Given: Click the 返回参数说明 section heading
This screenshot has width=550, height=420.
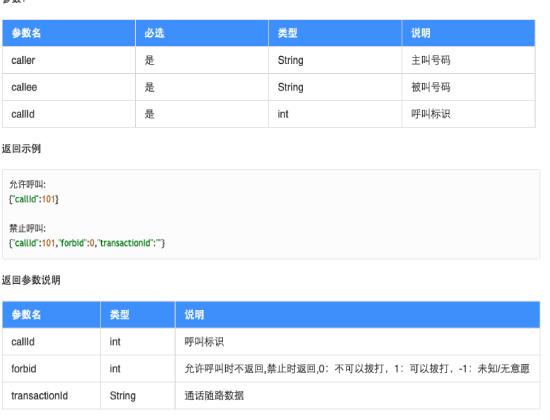Looking at the screenshot, I should pyautogui.click(x=31, y=280).
